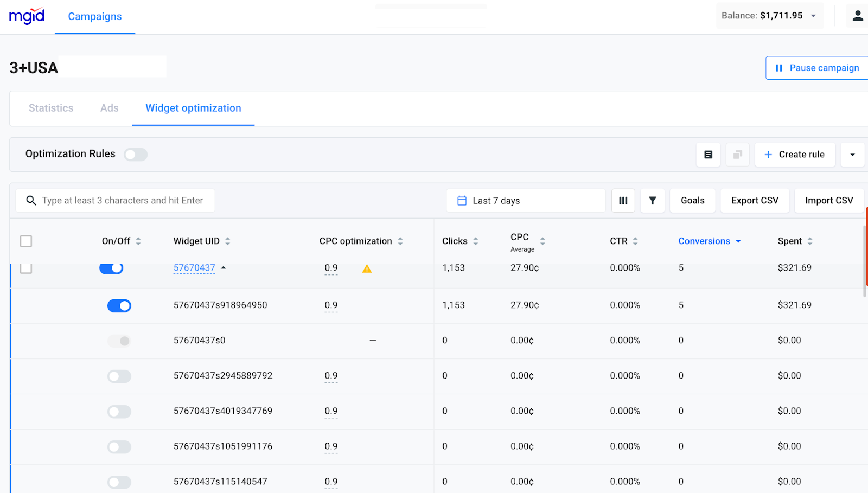868x493 pixels.
Task: Open the optimization rules log icon
Action: tap(708, 155)
